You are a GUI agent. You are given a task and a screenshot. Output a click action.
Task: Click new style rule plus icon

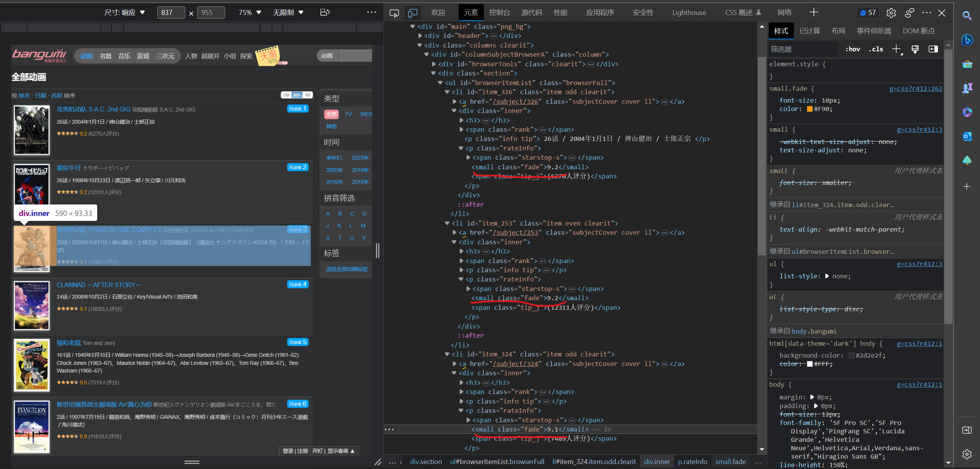click(x=896, y=49)
